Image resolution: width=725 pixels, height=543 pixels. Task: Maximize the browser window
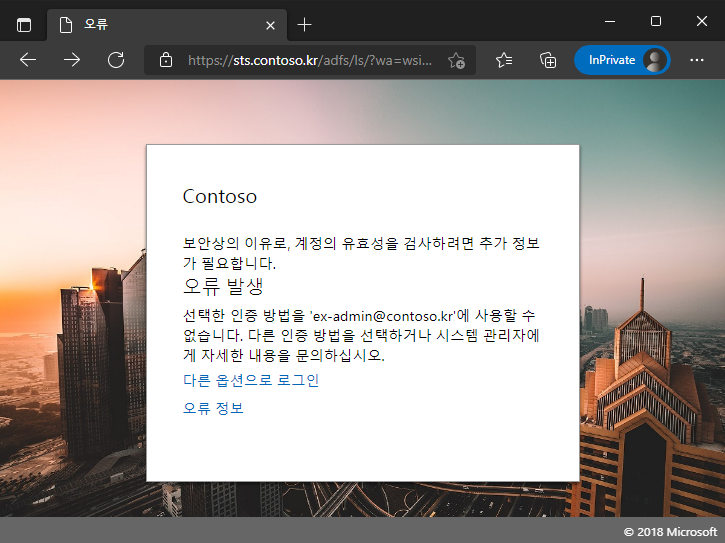point(656,21)
